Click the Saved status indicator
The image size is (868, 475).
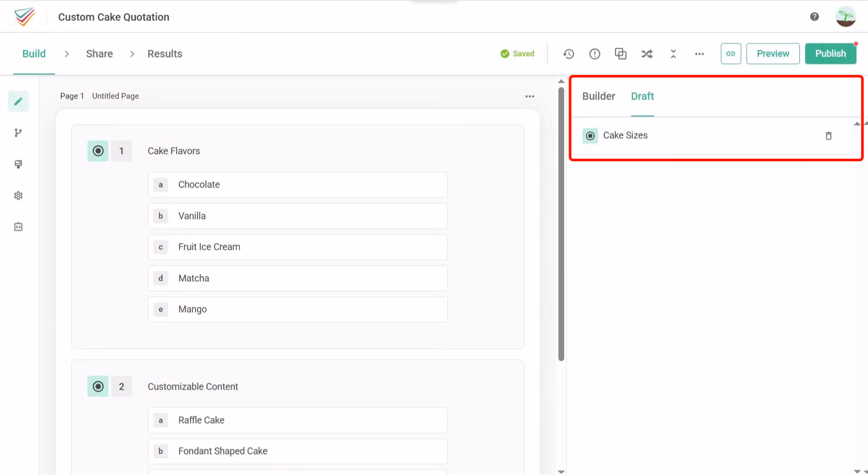(x=518, y=54)
